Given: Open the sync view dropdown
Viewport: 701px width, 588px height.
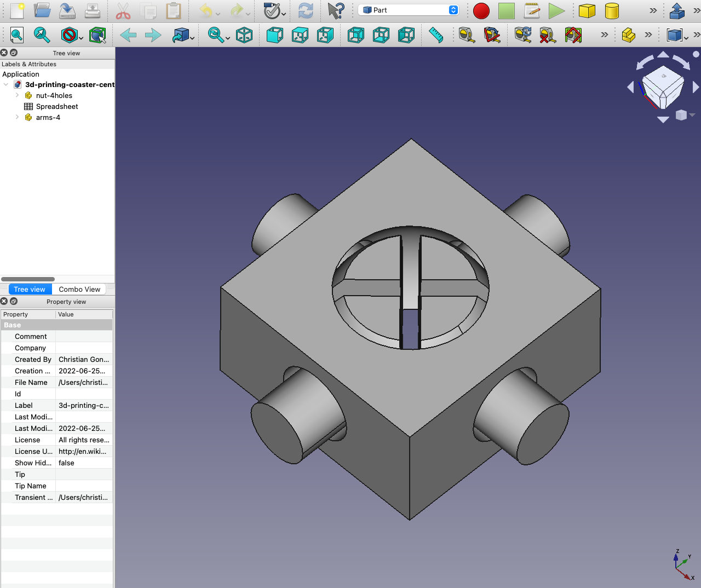Looking at the screenshot, I should [x=228, y=38].
